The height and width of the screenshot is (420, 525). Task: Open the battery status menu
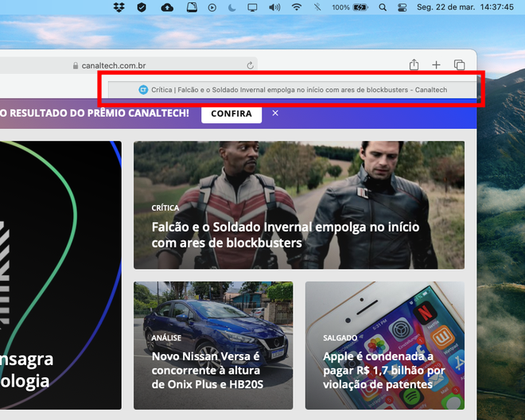pos(350,7)
